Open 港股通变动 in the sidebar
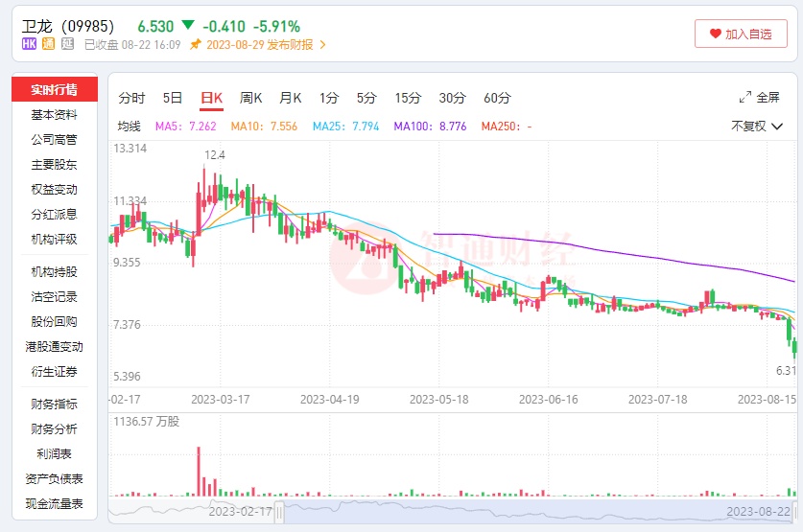 click(55, 346)
